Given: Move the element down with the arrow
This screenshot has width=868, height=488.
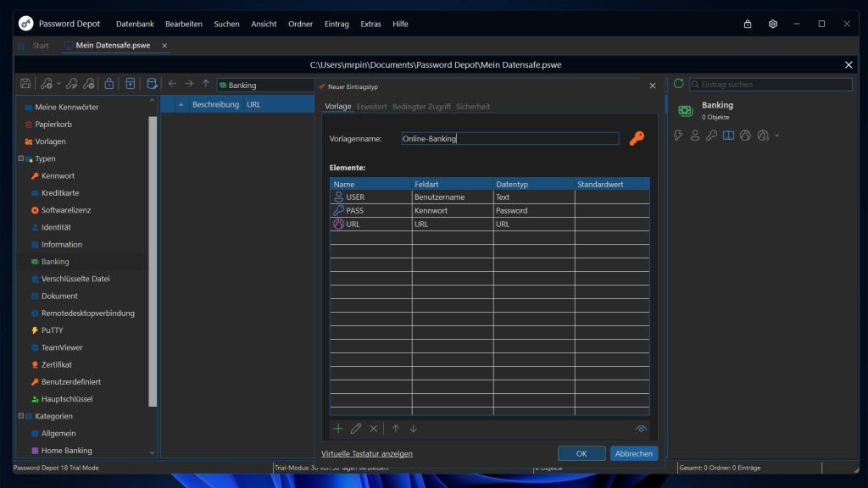Looking at the screenshot, I should [414, 429].
